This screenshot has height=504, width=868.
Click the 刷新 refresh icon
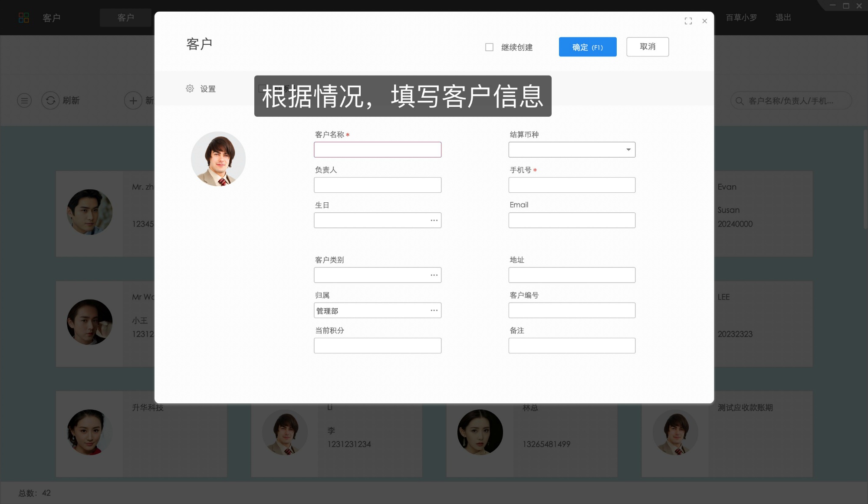coord(50,100)
